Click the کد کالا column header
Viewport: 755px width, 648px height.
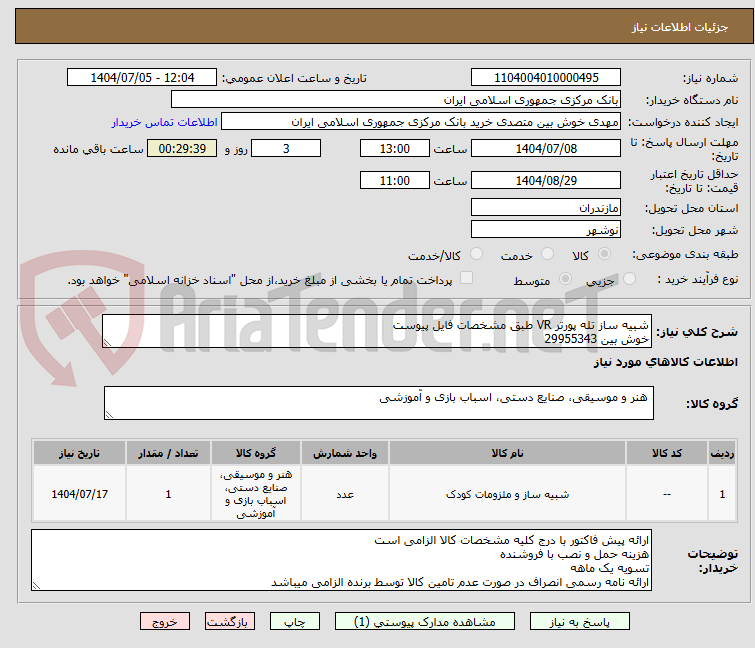[x=667, y=453]
